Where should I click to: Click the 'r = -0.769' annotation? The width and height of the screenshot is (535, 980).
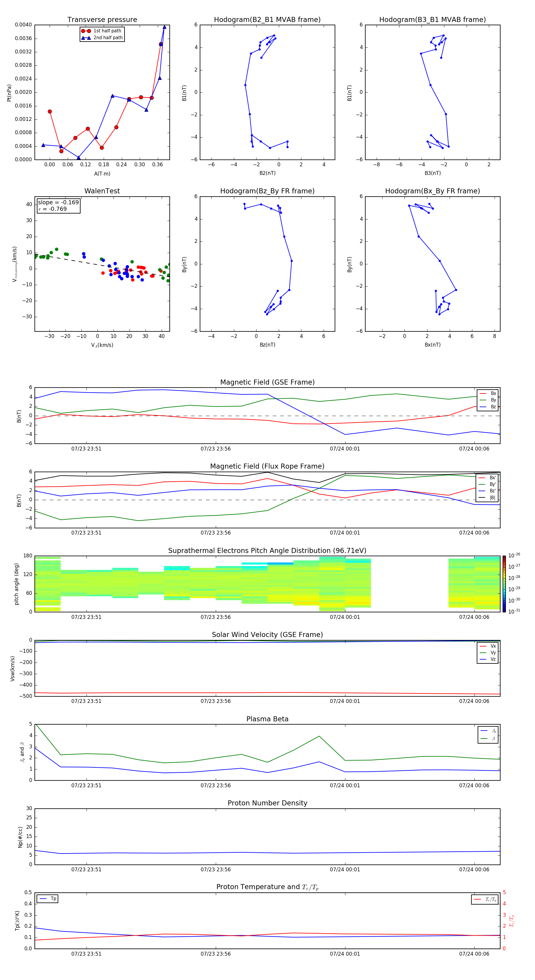coord(53,209)
